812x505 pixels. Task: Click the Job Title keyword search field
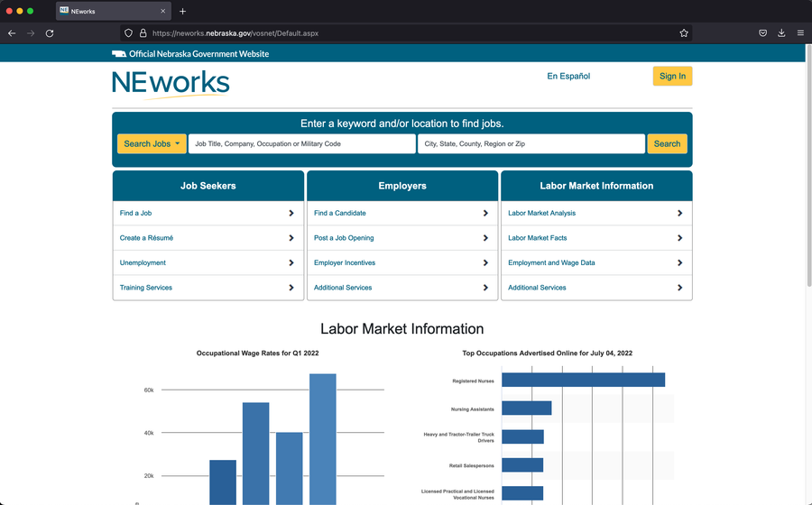coord(301,143)
